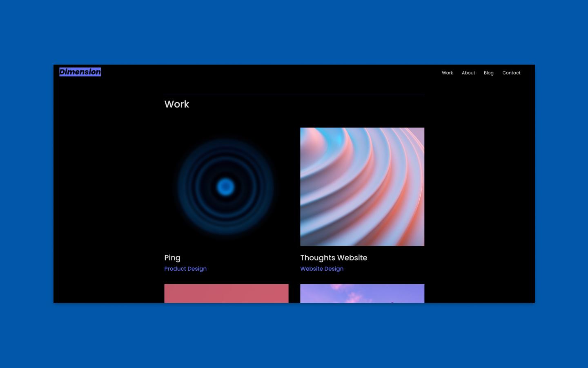Open the Thoughts Website project
588x368 pixels.
tap(334, 258)
